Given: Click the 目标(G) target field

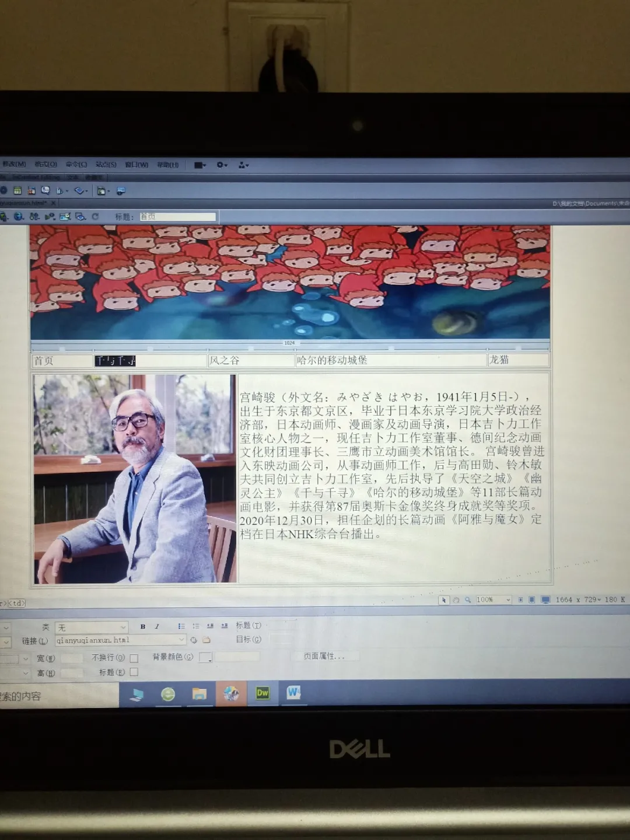Looking at the screenshot, I should [282, 639].
